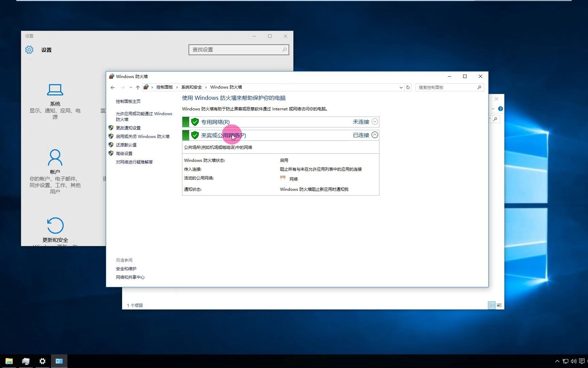Open 帐户 settings via the user icon
This screenshot has height=368, width=588.
[55, 157]
